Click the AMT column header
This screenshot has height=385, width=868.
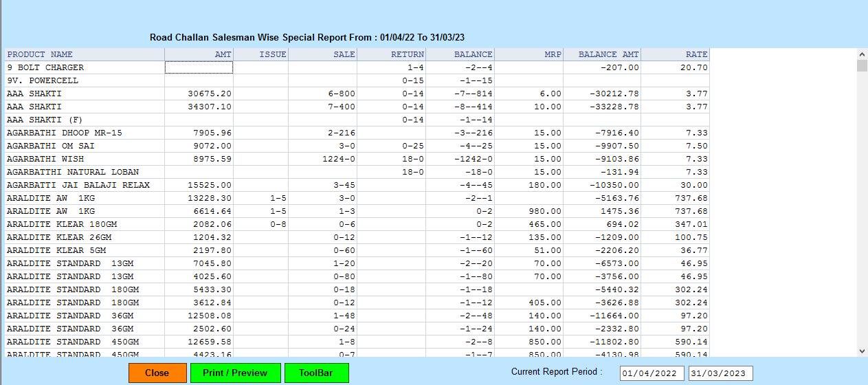coord(199,54)
